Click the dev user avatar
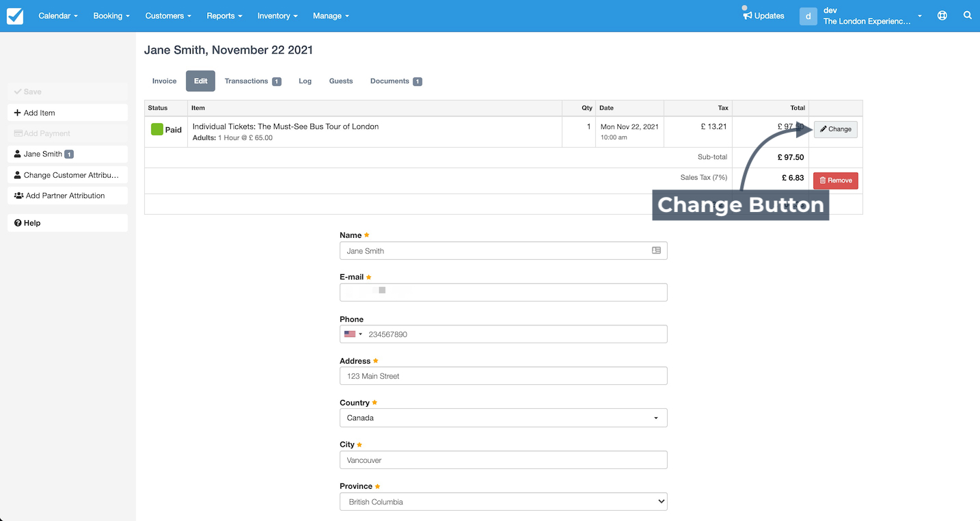This screenshot has width=980, height=521. pos(808,16)
